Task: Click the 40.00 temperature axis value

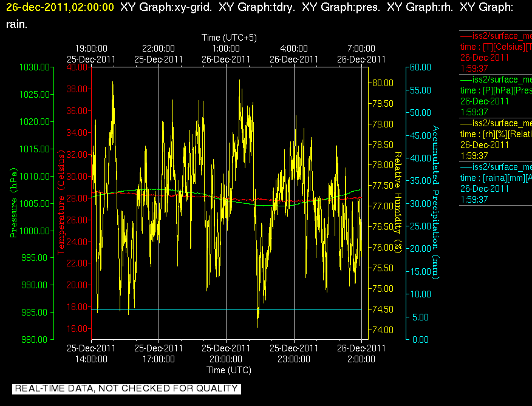Action: (x=77, y=67)
